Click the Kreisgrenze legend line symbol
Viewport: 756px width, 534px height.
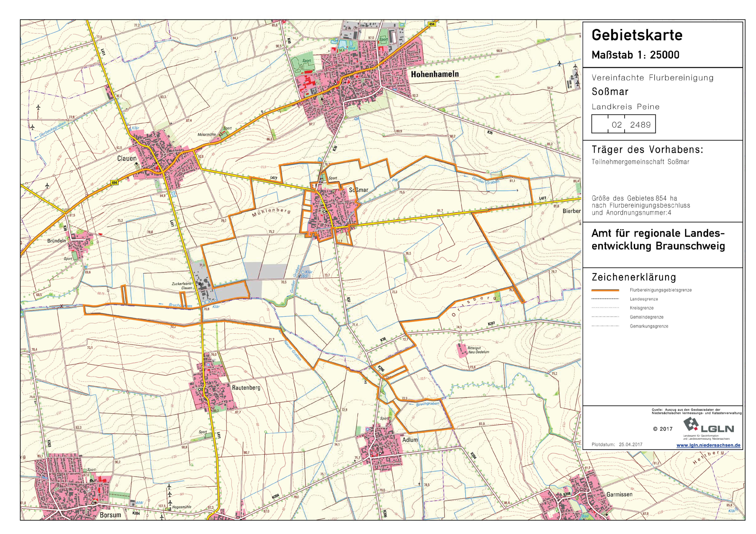[x=605, y=308]
